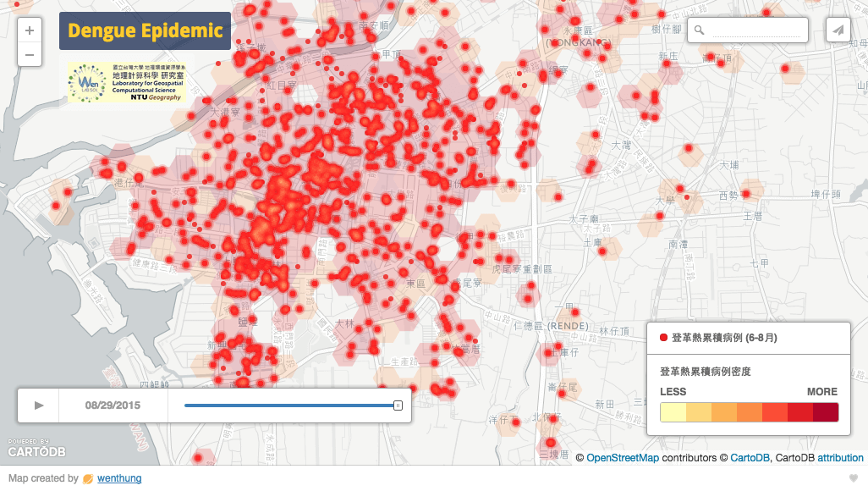Open the CartoDB attribution link

[840, 458]
